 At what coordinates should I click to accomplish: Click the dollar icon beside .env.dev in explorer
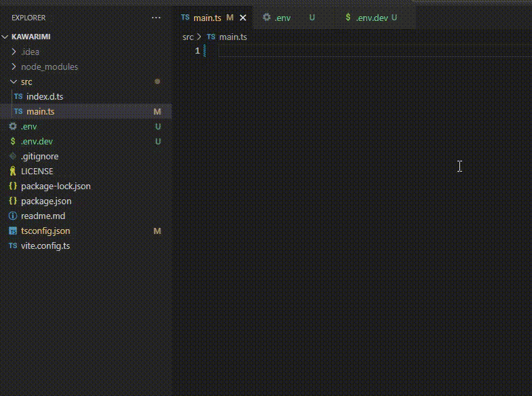13,141
